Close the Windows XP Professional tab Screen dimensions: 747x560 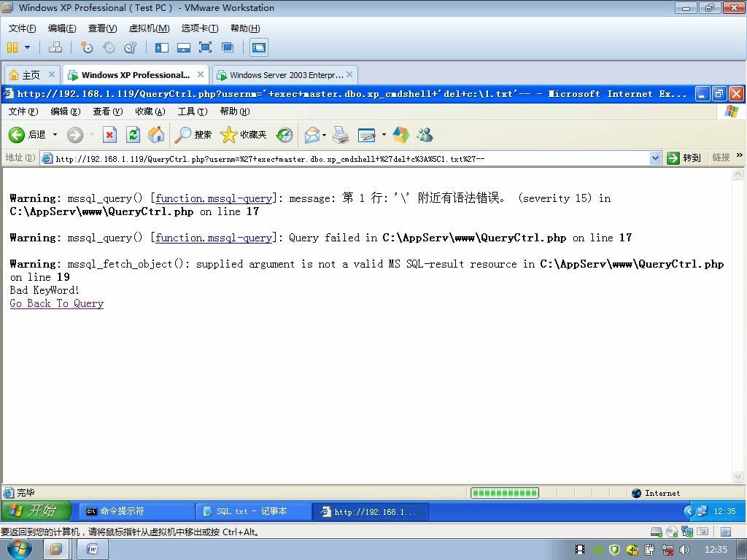pyautogui.click(x=201, y=74)
